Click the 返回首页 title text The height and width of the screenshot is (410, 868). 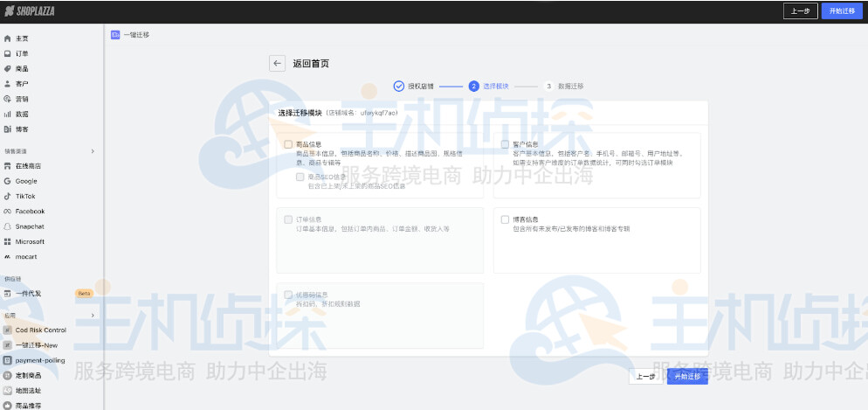tap(311, 64)
